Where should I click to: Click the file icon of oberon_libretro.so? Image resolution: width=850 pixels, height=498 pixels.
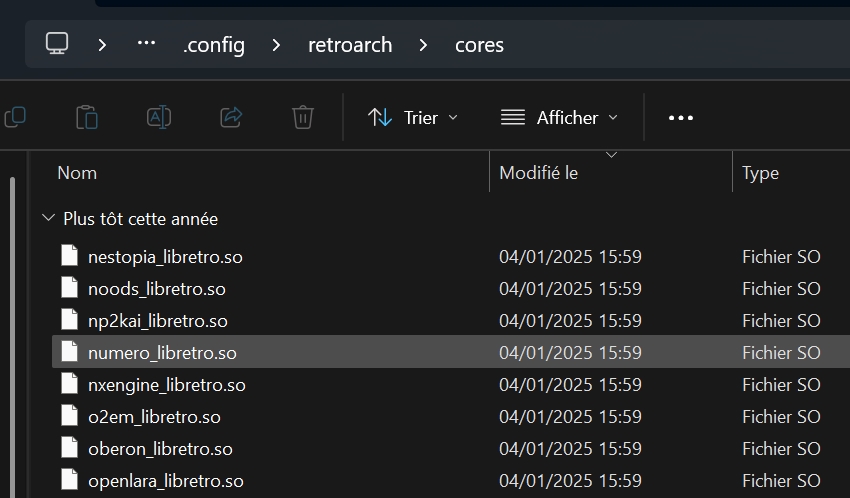pyautogui.click(x=69, y=447)
